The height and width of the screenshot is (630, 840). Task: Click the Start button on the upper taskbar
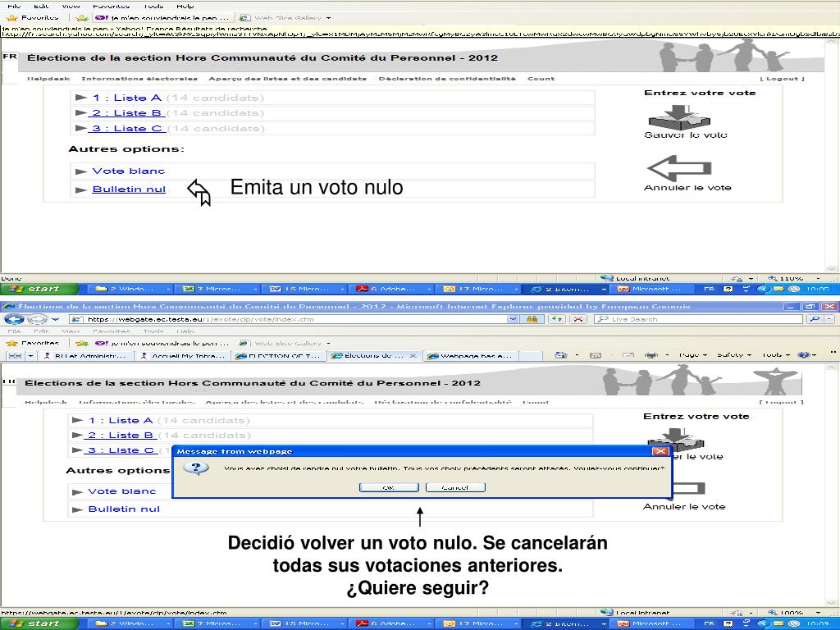[39, 289]
